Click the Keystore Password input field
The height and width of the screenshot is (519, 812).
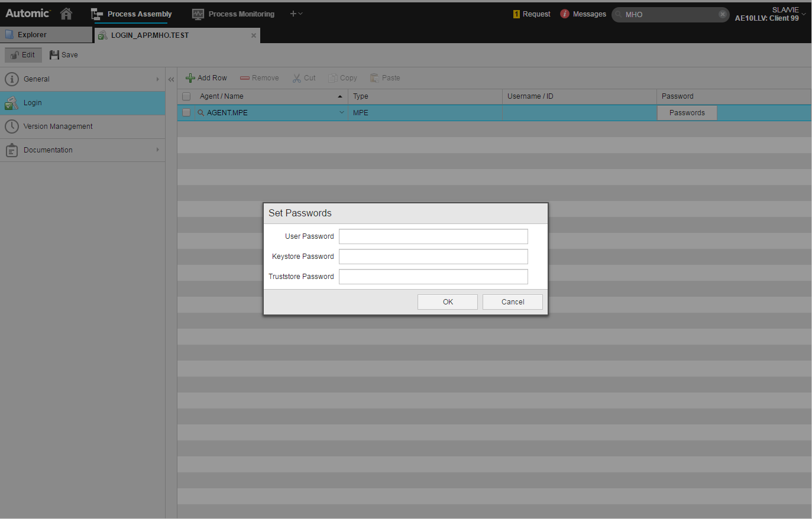point(433,257)
